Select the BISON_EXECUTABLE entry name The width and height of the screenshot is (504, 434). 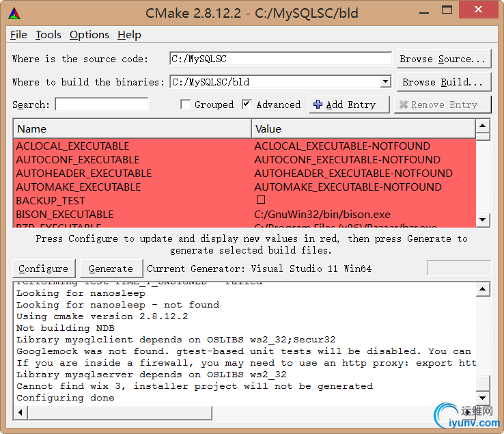(65, 214)
